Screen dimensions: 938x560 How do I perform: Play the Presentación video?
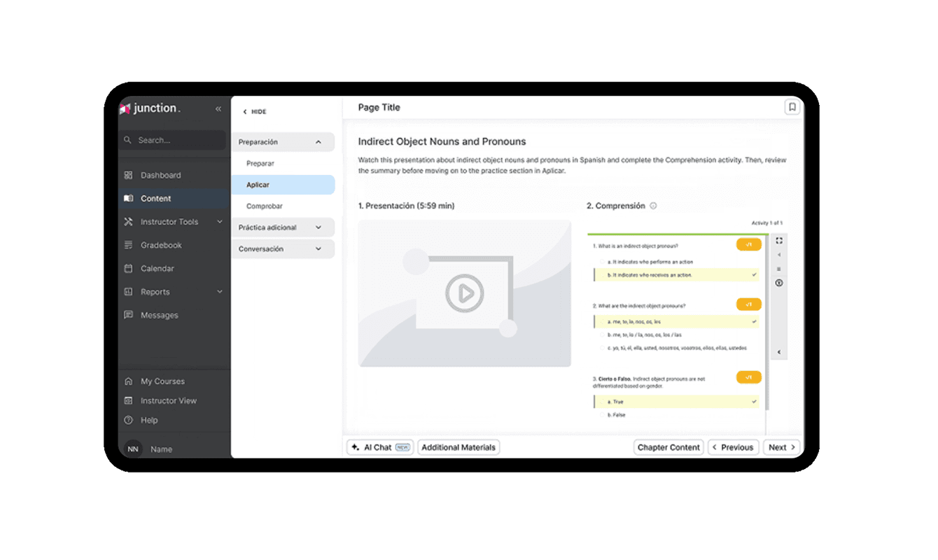pos(464,293)
